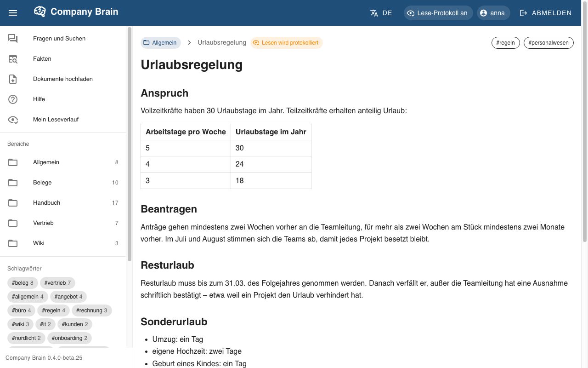Filter by the #vertrieb keyword chip
Viewport: 588px width, 368px height.
coord(57,283)
